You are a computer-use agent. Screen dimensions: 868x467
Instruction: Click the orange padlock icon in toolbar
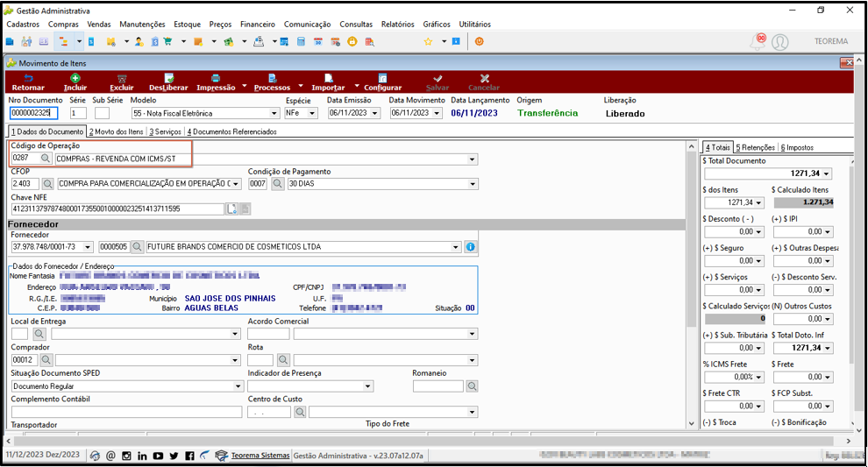(352, 41)
